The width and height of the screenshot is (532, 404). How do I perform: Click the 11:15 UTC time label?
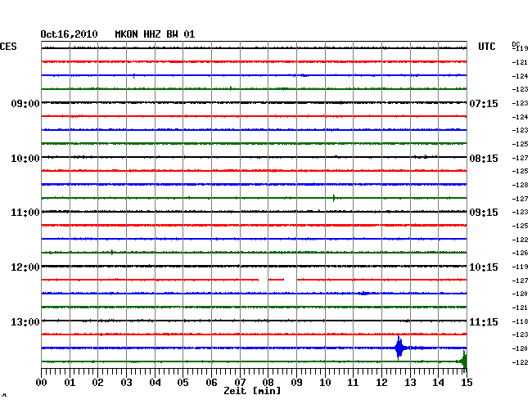pyautogui.click(x=484, y=322)
